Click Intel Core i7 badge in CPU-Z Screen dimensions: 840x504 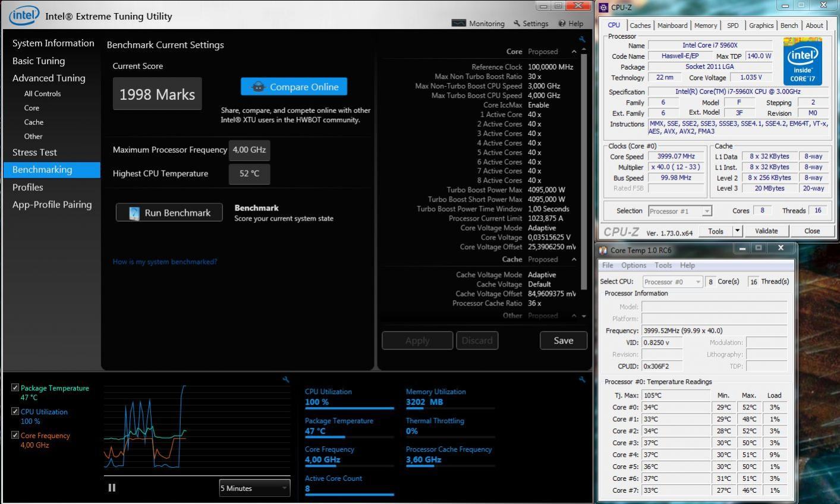(803, 62)
